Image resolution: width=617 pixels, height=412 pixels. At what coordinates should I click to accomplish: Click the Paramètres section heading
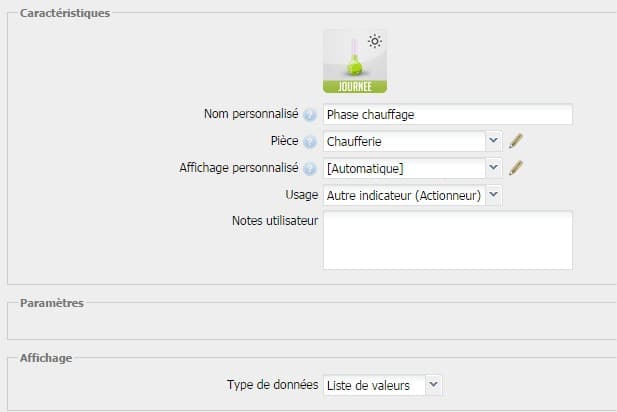pyautogui.click(x=52, y=303)
